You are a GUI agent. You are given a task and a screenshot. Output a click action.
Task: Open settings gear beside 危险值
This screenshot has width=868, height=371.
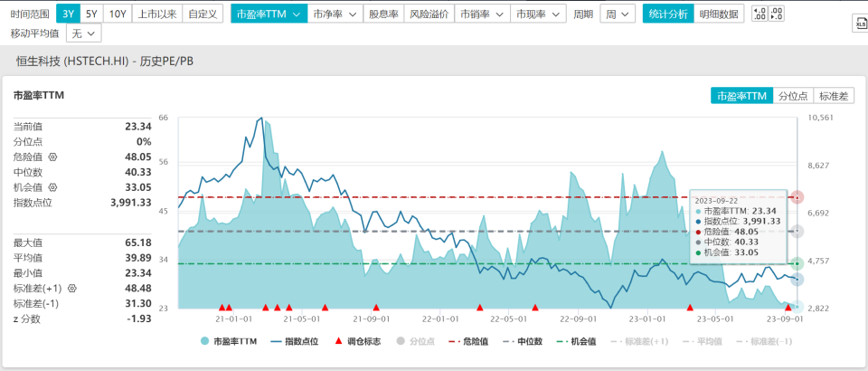pyautogui.click(x=53, y=157)
